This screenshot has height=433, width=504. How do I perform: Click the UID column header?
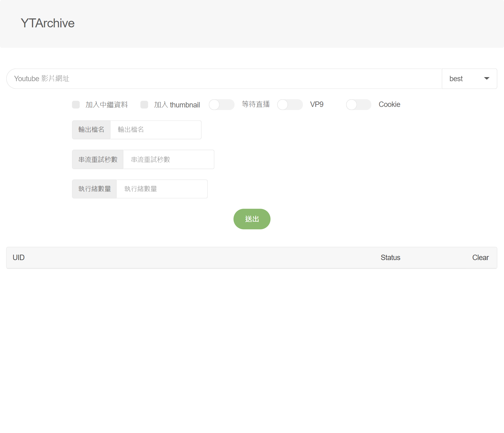click(19, 258)
